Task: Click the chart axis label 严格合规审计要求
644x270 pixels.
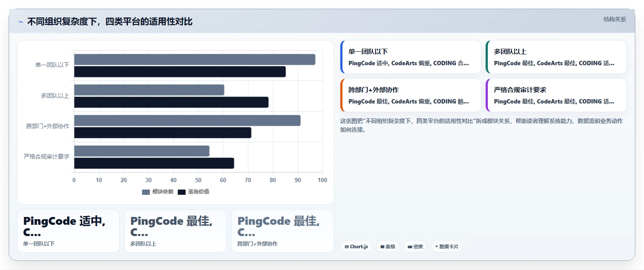Action: point(47,157)
